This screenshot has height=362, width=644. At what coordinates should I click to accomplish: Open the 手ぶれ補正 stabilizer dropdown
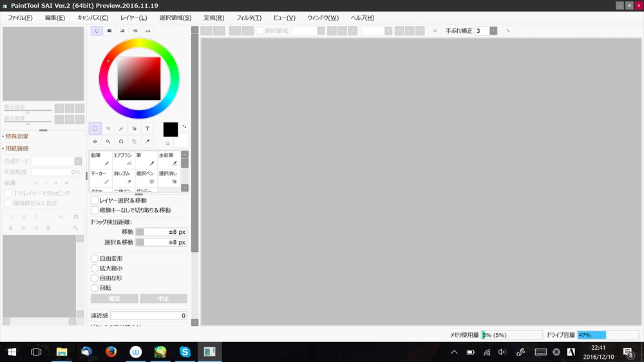click(493, 30)
